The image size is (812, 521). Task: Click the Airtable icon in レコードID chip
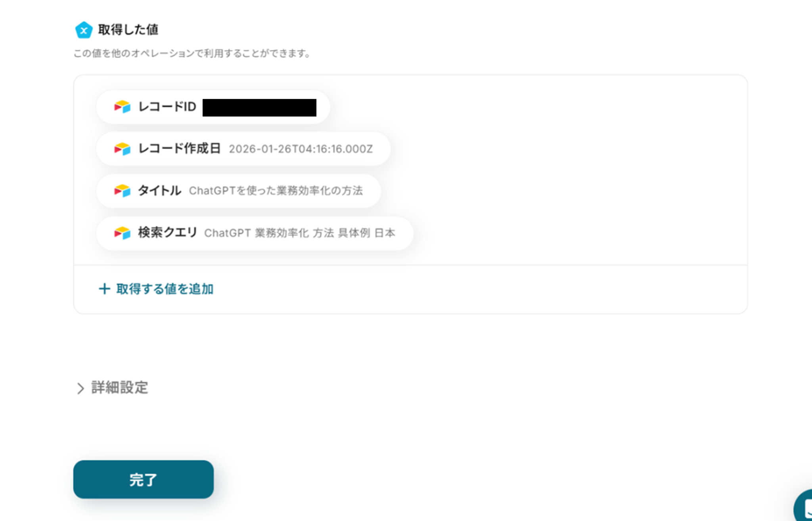122,107
